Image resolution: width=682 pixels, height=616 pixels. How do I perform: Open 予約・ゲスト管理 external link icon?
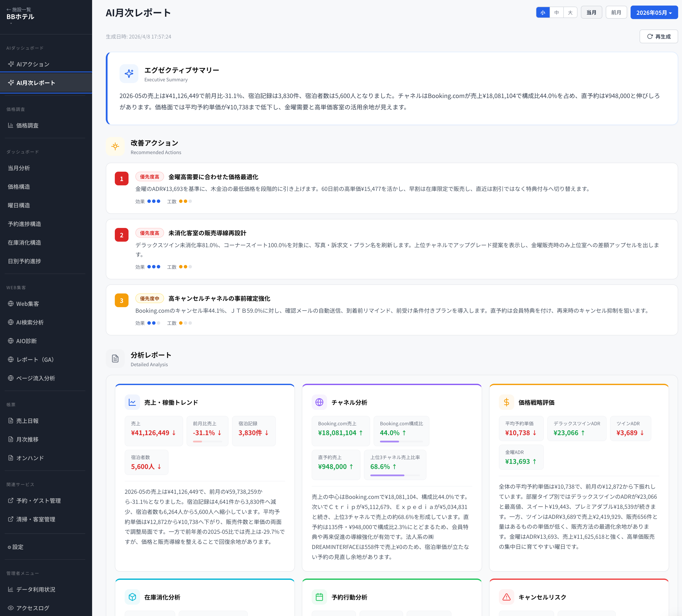[x=11, y=500]
